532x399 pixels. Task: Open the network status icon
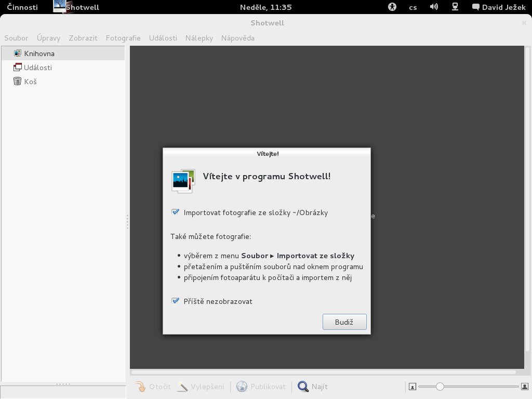tap(455, 7)
